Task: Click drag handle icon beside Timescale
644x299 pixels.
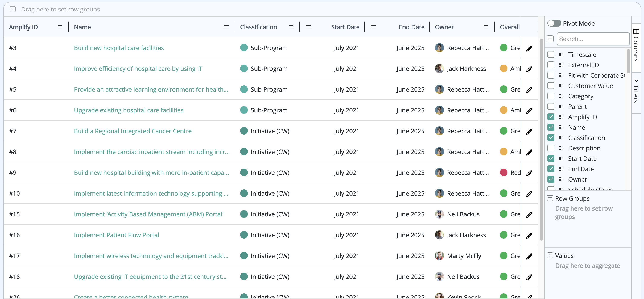Action: click(x=561, y=55)
